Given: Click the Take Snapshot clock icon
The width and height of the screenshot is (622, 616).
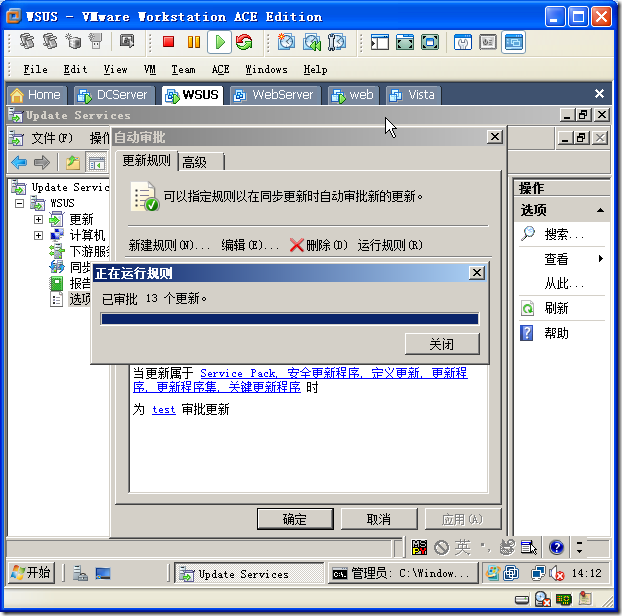Looking at the screenshot, I should tap(286, 42).
